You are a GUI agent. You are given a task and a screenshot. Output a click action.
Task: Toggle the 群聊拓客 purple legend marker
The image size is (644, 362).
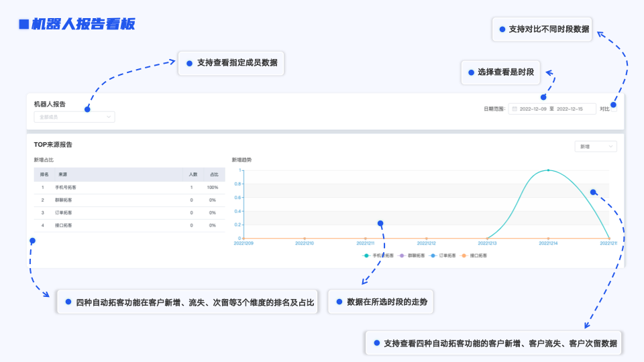coord(402,255)
